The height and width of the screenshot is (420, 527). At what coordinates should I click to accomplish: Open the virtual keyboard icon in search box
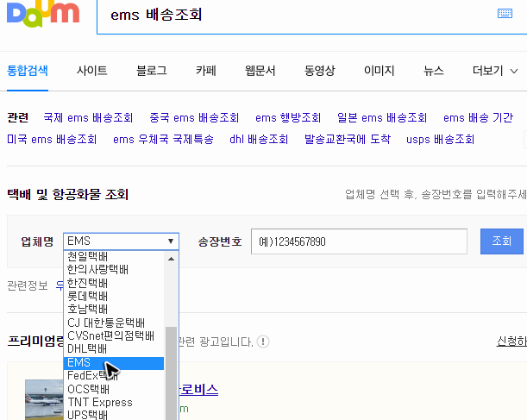point(505,14)
